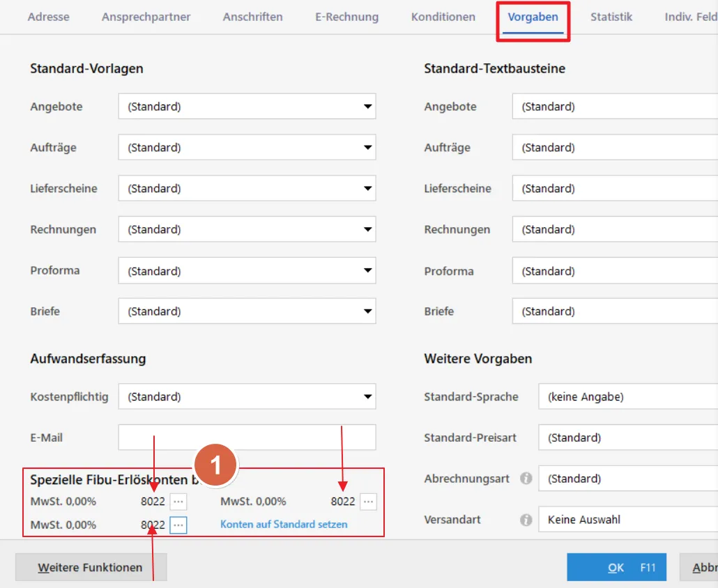The width and height of the screenshot is (718, 588).
Task: Go to the Statistik tab
Action: [611, 17]
